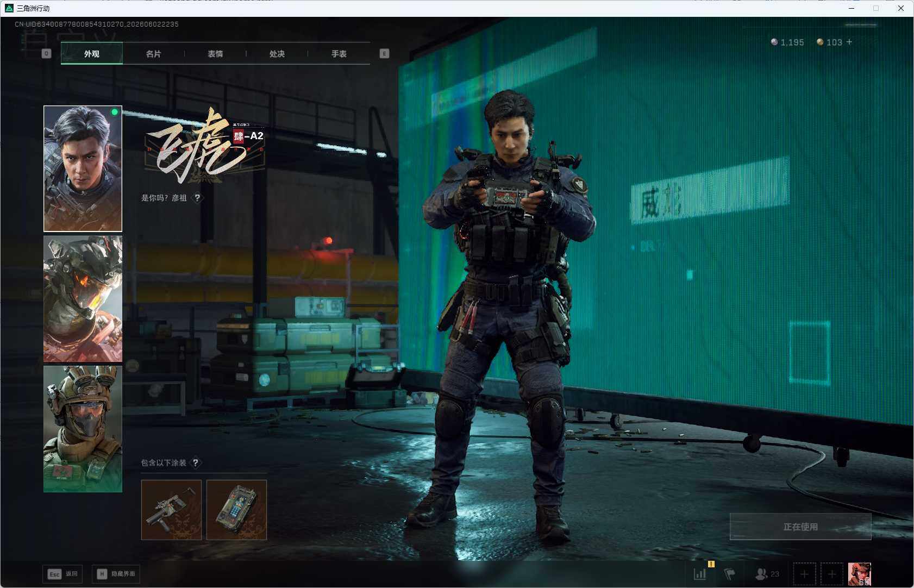This screenshot has height=588, width=914.
Task: Click the 正在使用 button
Action: (800, 527)
